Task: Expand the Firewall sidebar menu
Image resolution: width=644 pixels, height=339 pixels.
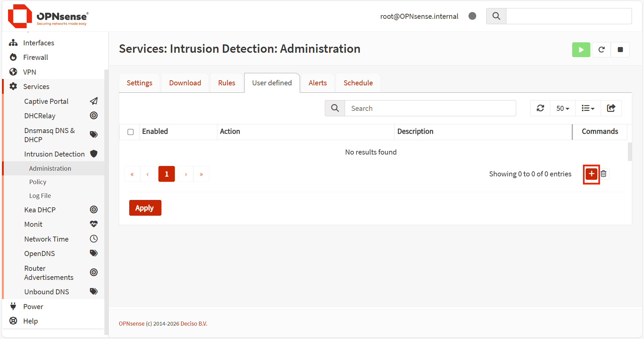Action: tap(36, 57)
